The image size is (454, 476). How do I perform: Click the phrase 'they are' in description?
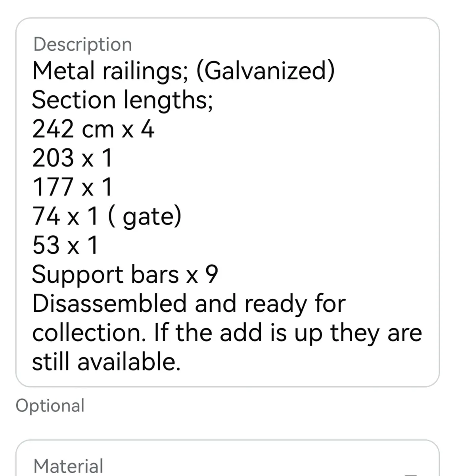click(x=376, y=333)
